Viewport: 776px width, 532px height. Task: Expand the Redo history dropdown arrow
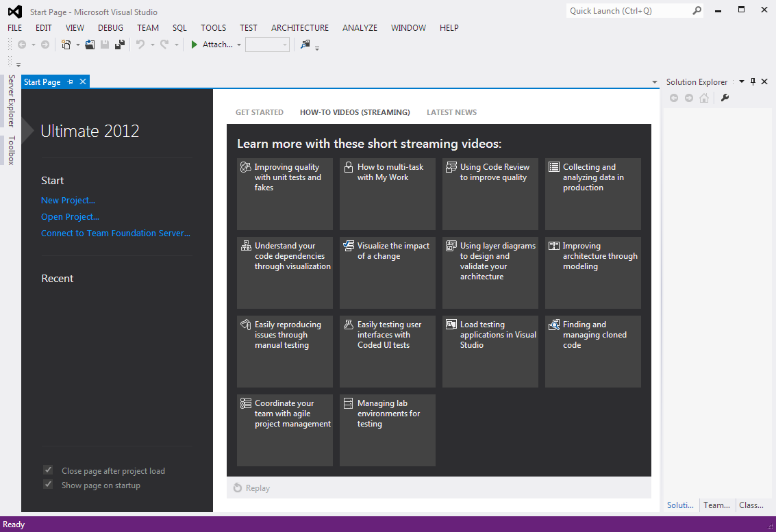click(x=176, y=45)
